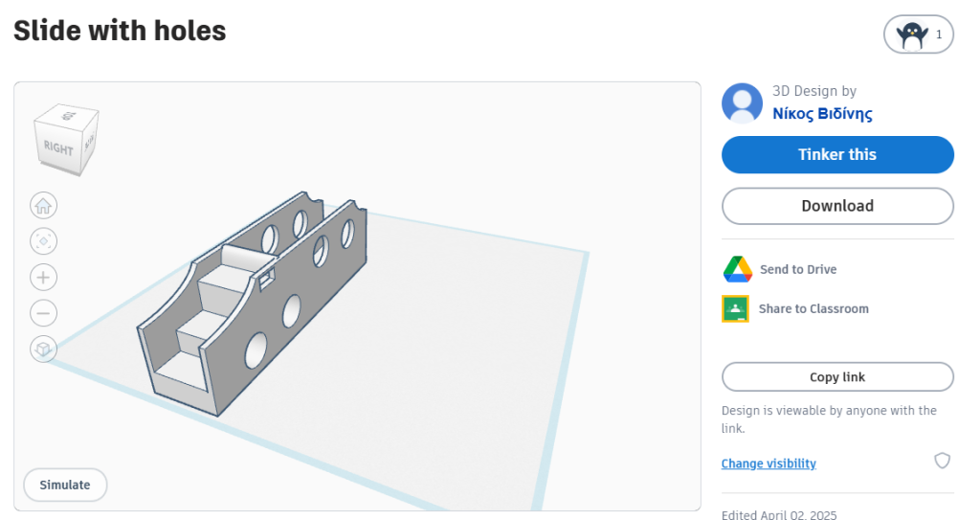This screenshot has width=980, height=520.
Task: Click the Google Classroom icon
Action: coord(736,308)
